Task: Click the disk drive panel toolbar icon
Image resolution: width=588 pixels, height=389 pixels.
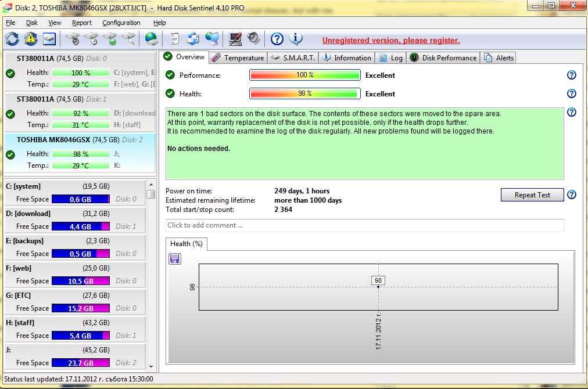Action: pos(49,38)
